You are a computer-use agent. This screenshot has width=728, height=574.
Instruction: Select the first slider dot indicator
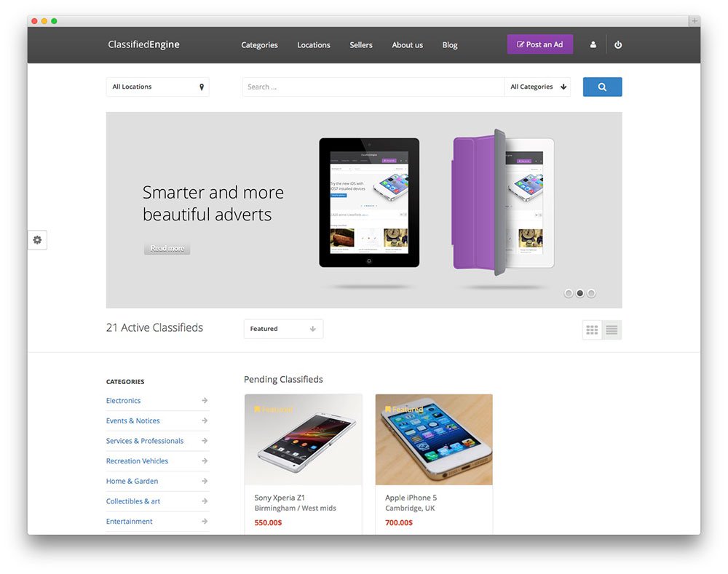pyautogui.click(x=569, y=293)
